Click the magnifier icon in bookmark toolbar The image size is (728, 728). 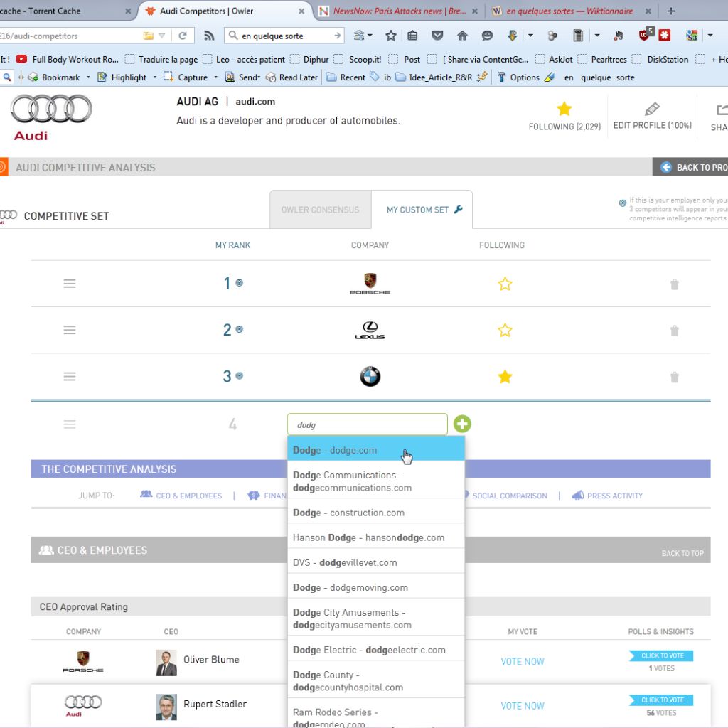point(7,77)
